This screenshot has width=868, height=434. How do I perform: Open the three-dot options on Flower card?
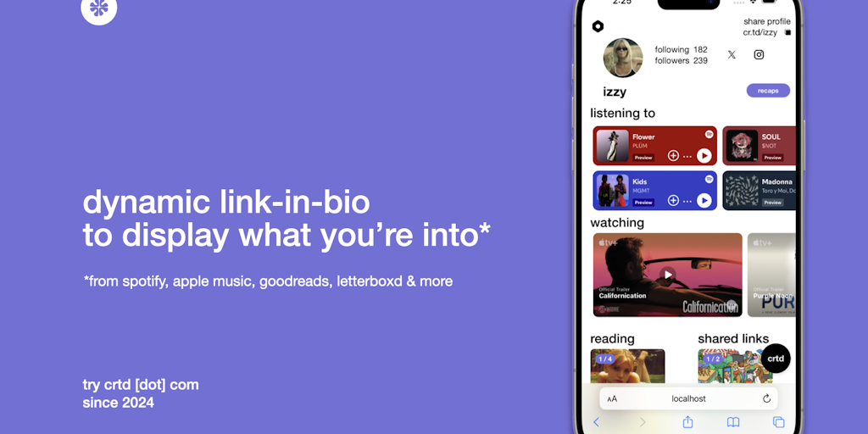[x=687, y=156]
